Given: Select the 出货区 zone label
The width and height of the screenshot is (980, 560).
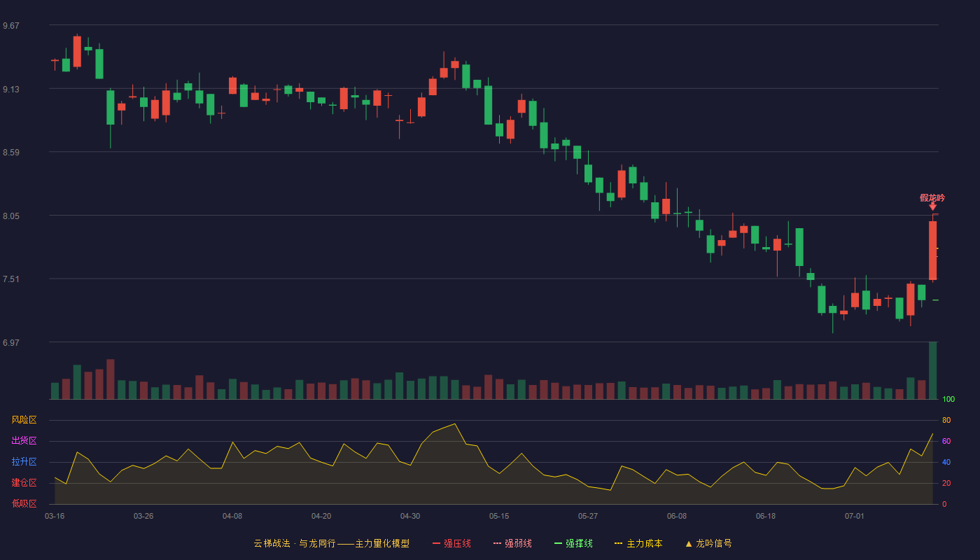Looking at the screenshot, I should coord(24,441).
